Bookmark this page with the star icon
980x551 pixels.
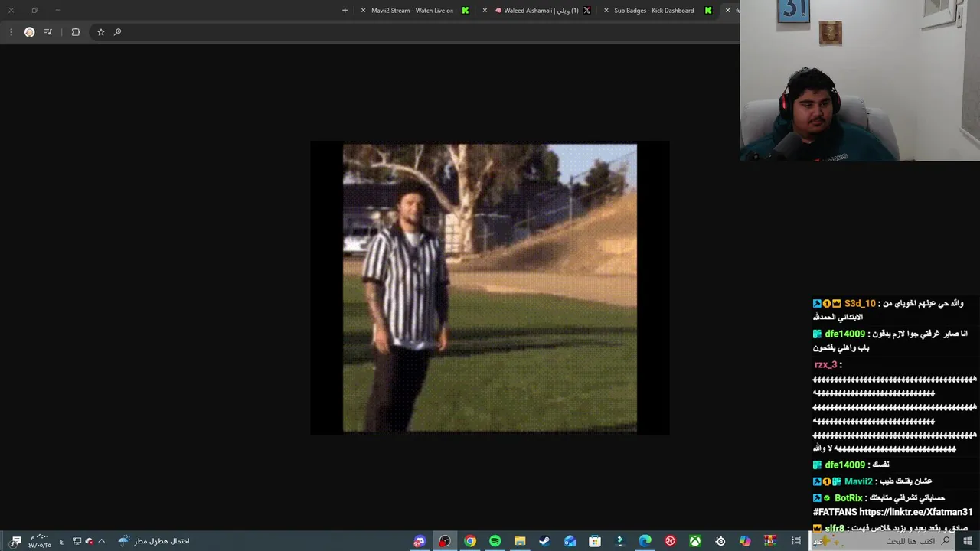[100, 32]
